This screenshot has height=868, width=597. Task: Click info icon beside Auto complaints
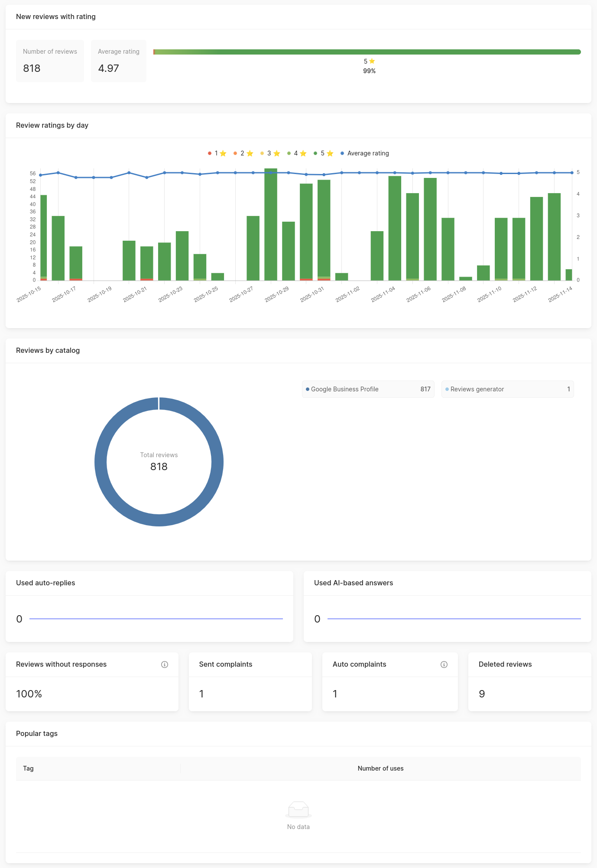click(444, 665)
